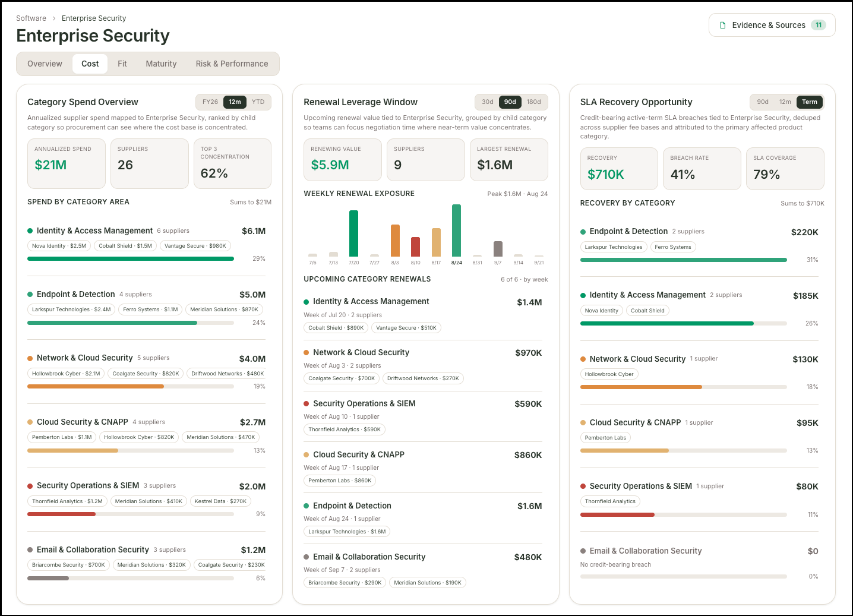Click the 8/10 red bar in renewal chart

coord(416,247)
